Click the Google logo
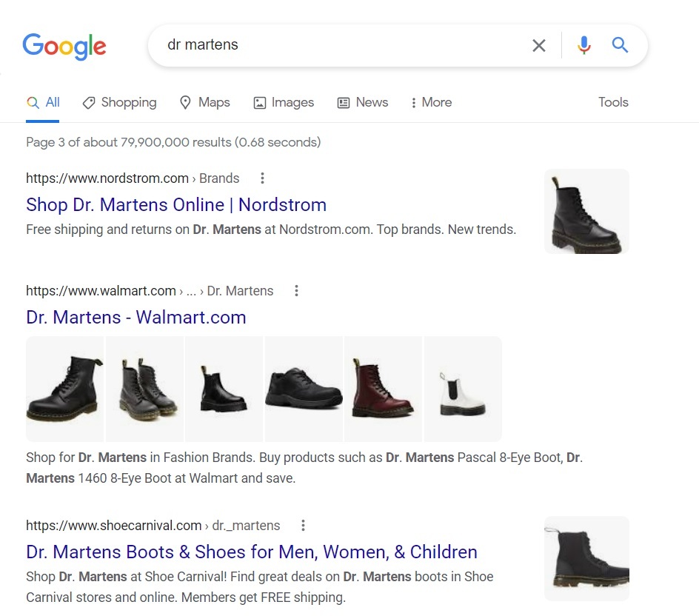Image resolution: width=699 pixels, height=616 pixels. point(64,46)
